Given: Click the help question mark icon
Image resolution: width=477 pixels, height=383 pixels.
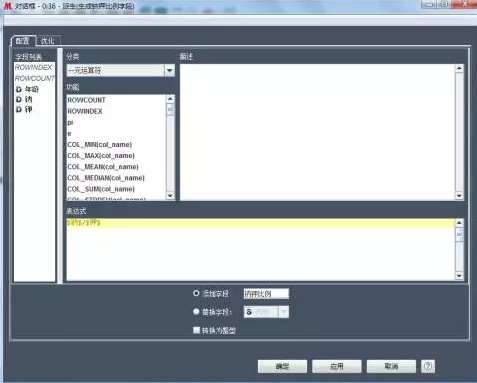Looking at the screenshot, I should (428, 366).
